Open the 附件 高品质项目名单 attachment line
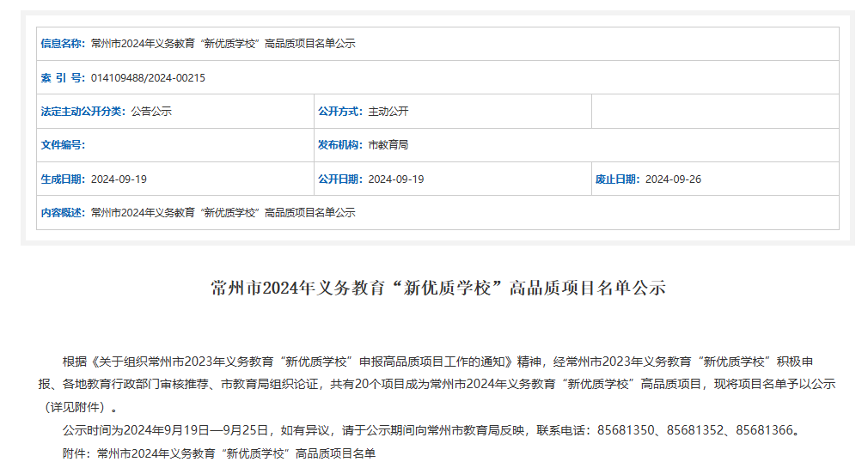This screenshot has width=868, height=468. coord(218,453)
